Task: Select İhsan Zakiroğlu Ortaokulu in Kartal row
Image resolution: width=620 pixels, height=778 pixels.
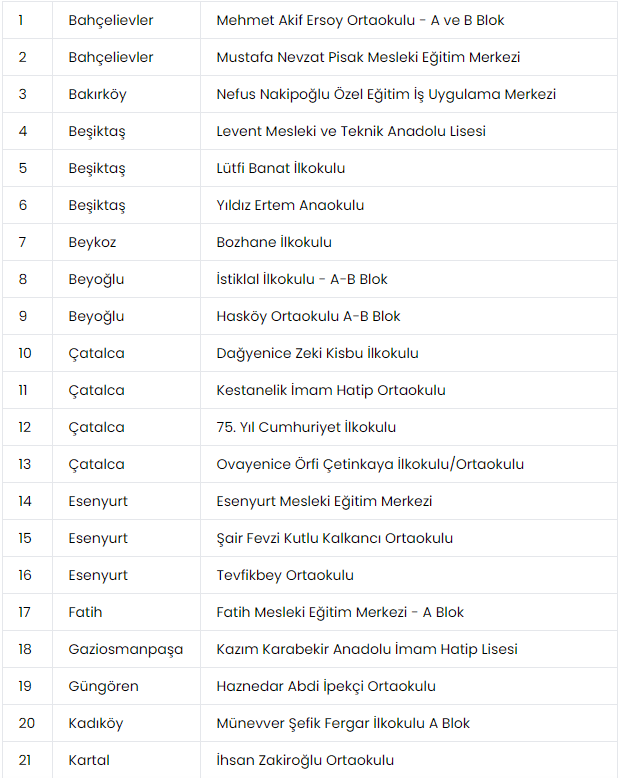Action: (305, 760)
